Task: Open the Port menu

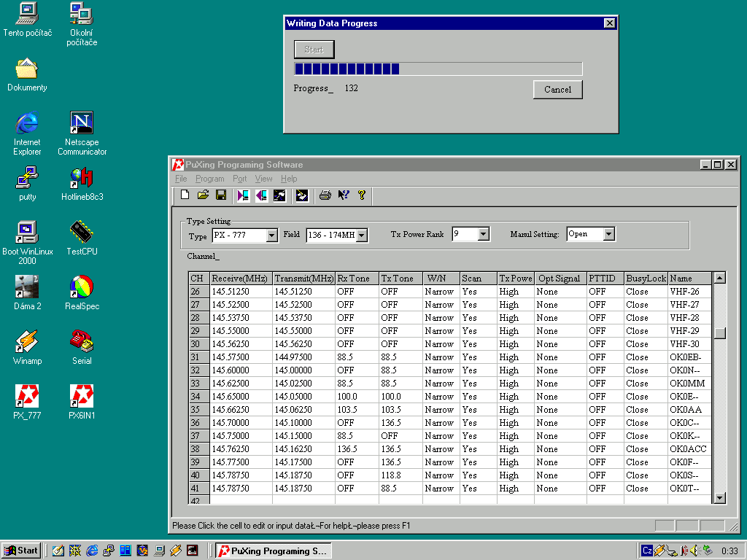Action: pos(240,179)
